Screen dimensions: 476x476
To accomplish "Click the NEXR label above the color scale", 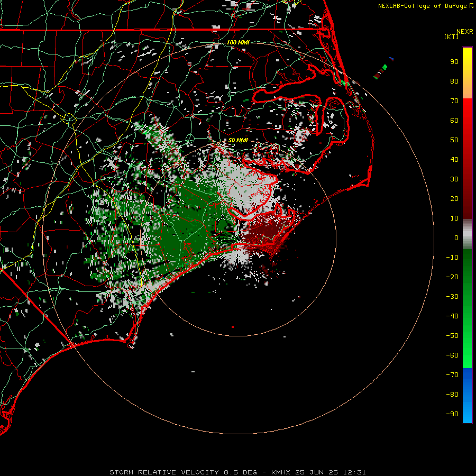I will 464,32.
